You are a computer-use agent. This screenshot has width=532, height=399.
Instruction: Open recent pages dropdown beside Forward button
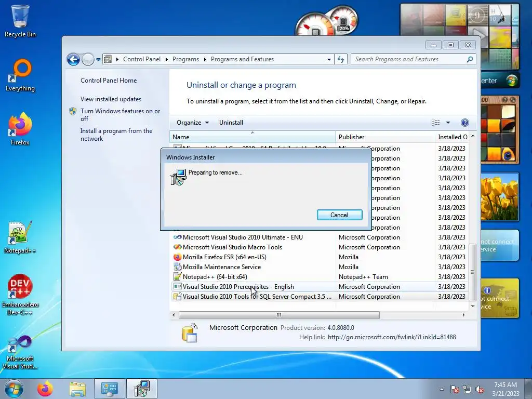coord(98,59)
